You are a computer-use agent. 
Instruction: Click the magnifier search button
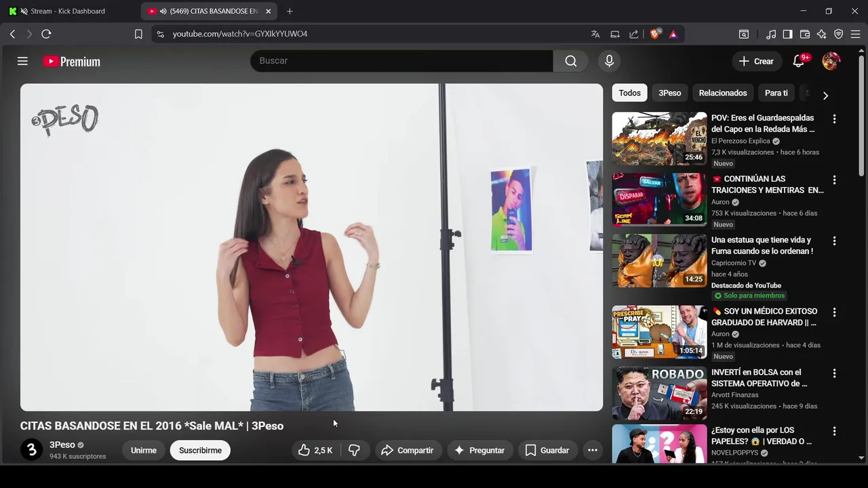[571, 61]
